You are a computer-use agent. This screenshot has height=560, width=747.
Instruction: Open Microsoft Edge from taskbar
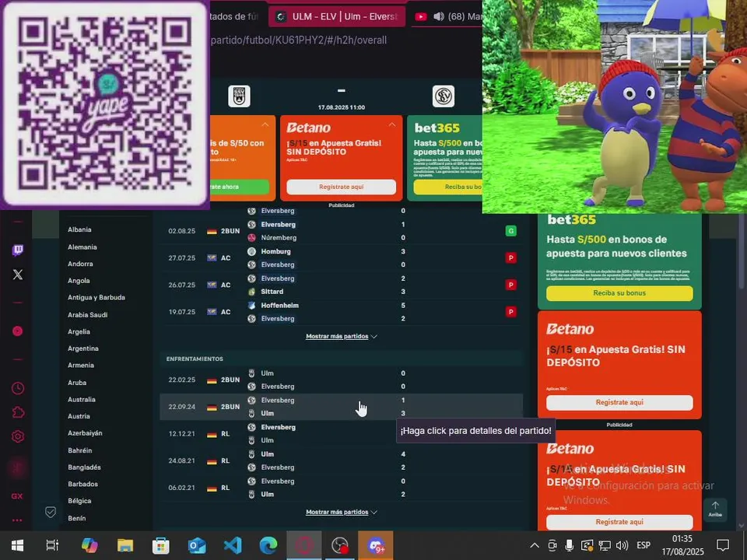point(268,545)
